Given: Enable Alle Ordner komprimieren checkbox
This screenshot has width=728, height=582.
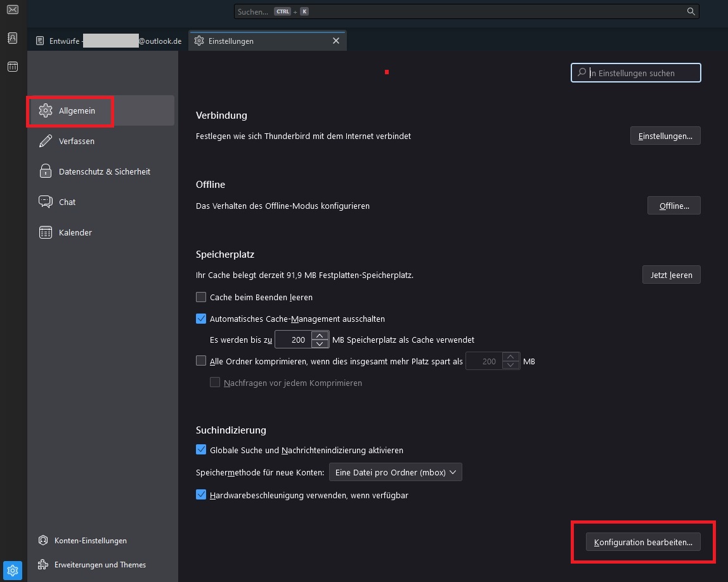Looking at the screenshot, I should tap(201, 360).
